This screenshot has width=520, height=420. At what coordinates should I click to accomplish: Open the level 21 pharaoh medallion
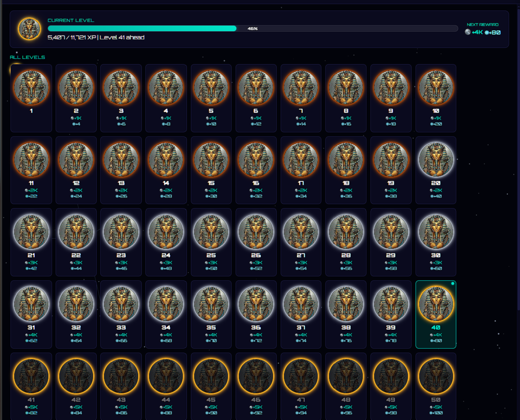coord(31,232)
